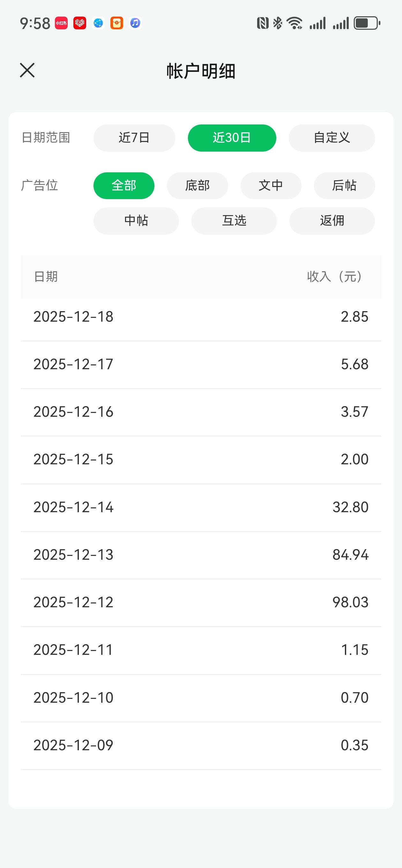
Task: Filter ad position by 底部
Action: (x=197, y=186)
